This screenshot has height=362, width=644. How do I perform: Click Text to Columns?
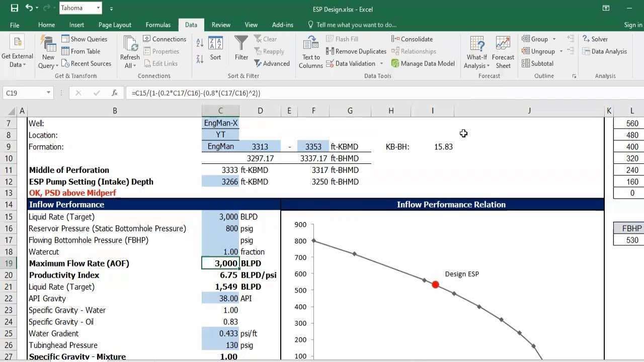coord(311,52)
